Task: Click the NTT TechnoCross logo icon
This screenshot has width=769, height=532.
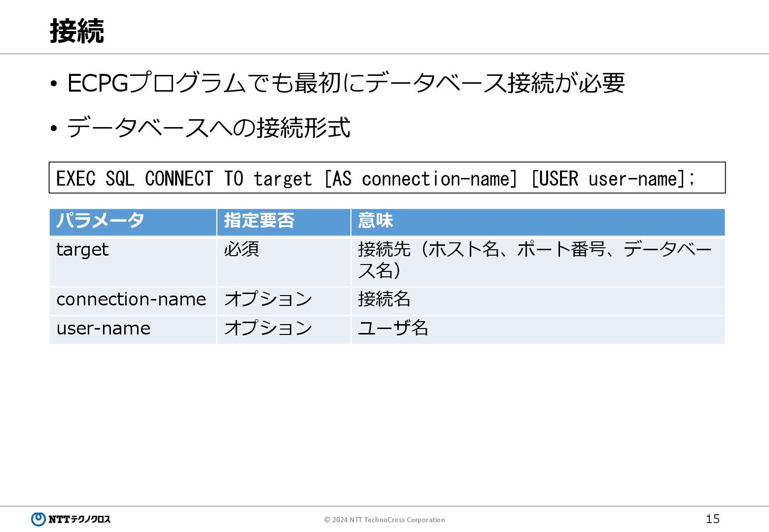Action: 38,519
